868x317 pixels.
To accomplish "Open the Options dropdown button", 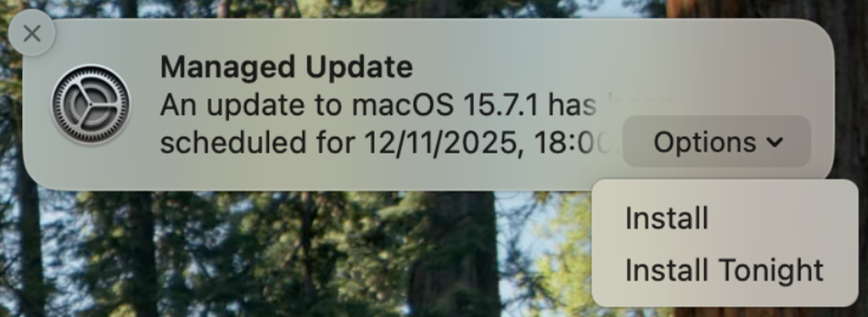I will pyautogui.click(x=717, y=142).
